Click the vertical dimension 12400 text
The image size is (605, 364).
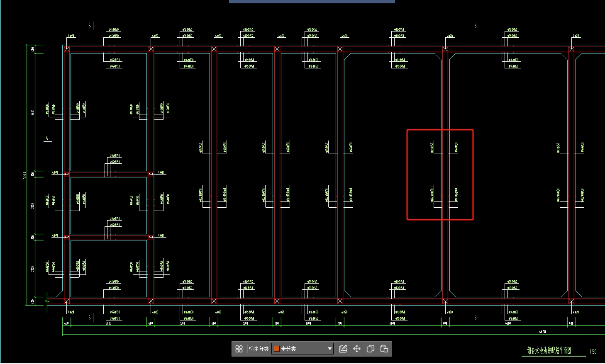tap(24, 175)
